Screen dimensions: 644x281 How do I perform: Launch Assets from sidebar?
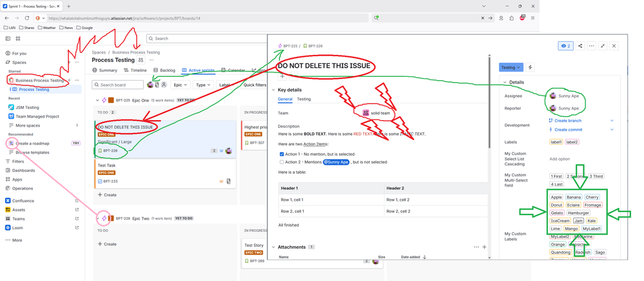[19, 210]
